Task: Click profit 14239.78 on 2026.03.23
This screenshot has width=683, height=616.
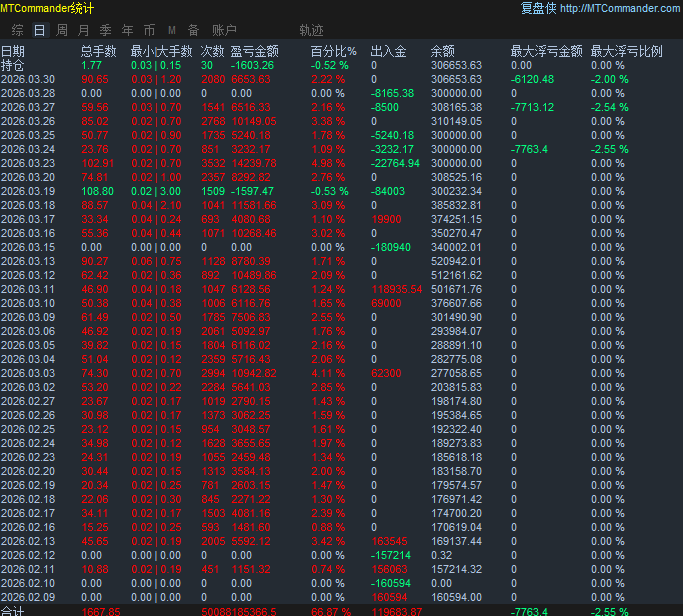Action: (x=254, y=163)
